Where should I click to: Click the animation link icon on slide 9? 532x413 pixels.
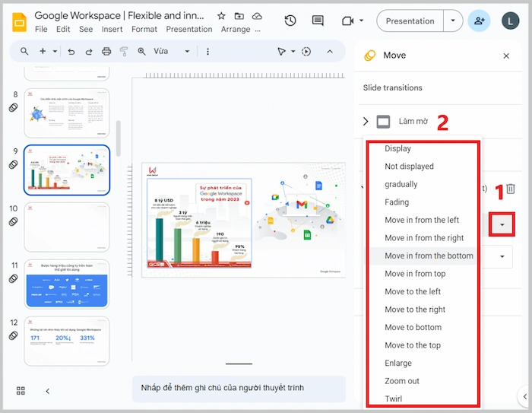[x=13, y=165]
